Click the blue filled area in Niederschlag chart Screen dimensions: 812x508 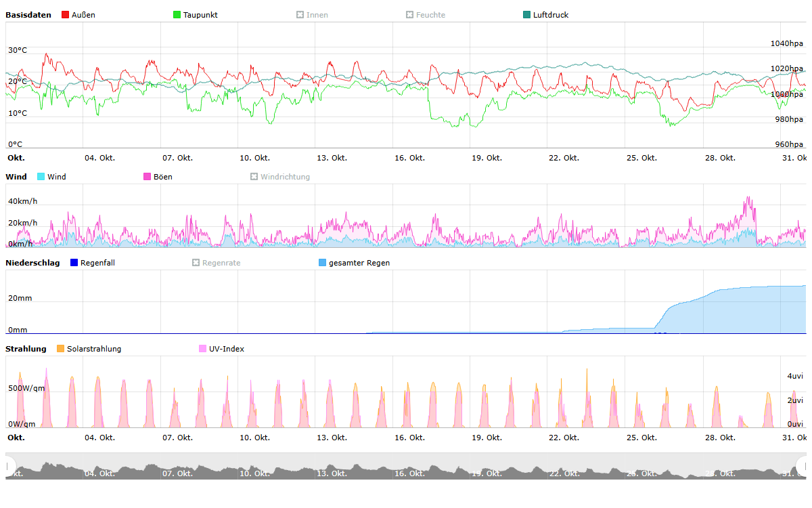[731, 313]
